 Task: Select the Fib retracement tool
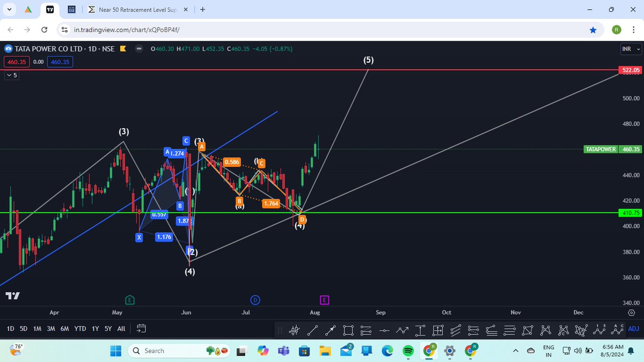[366, 330]
